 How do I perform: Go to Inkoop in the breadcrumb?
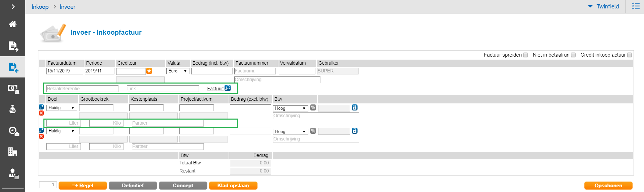click(40, 7)
